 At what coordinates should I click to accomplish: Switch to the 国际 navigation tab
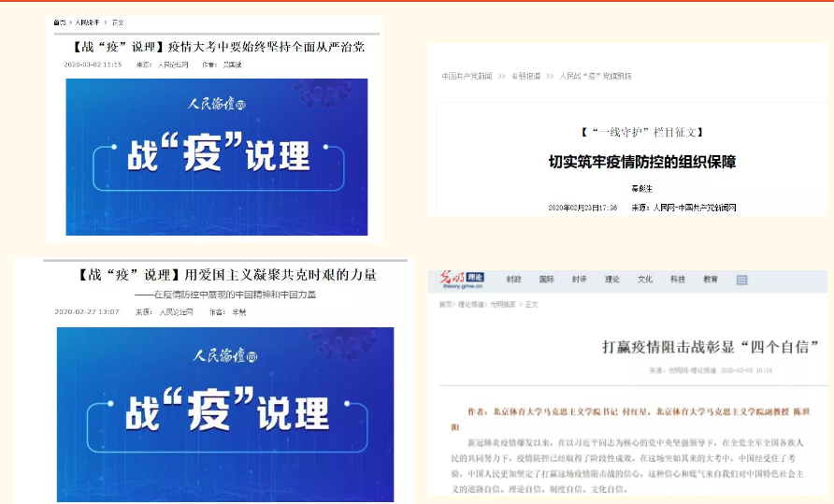(x=546, y=280)
